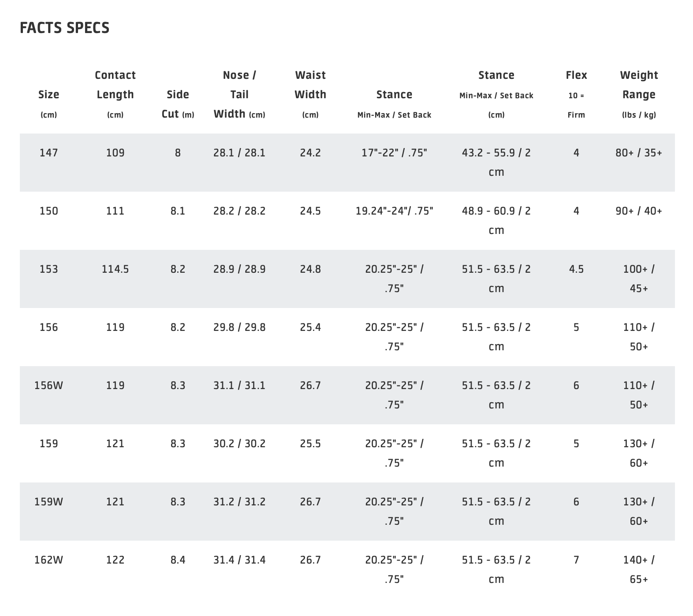
Task: Select the 19.24"-24"/ .75" stance cell
Action: tap(394, 211)
